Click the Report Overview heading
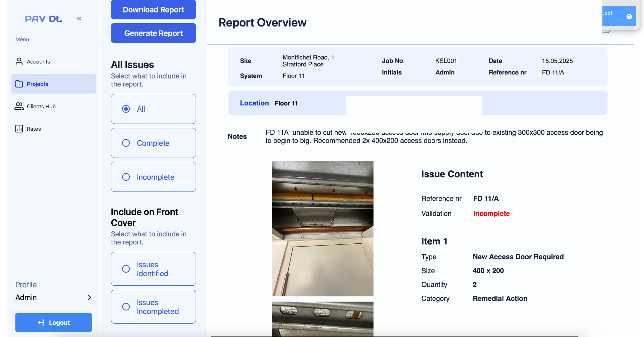The width and height of the screenshot is (644, 337). coord(263,22)
